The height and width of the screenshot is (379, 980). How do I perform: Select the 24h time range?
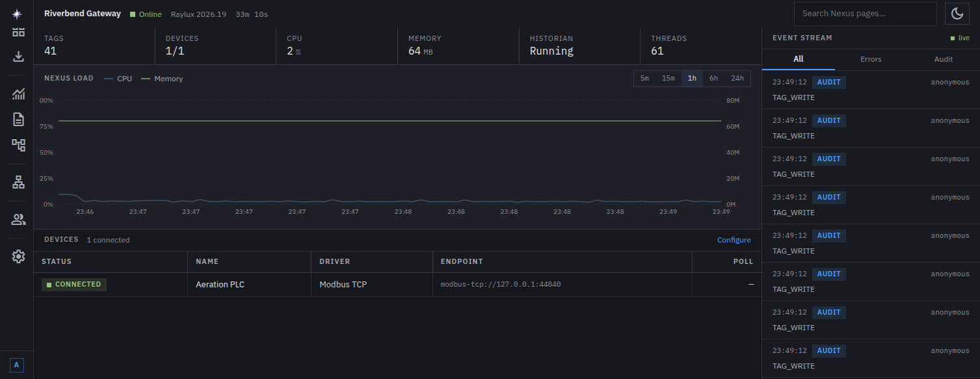737,79
